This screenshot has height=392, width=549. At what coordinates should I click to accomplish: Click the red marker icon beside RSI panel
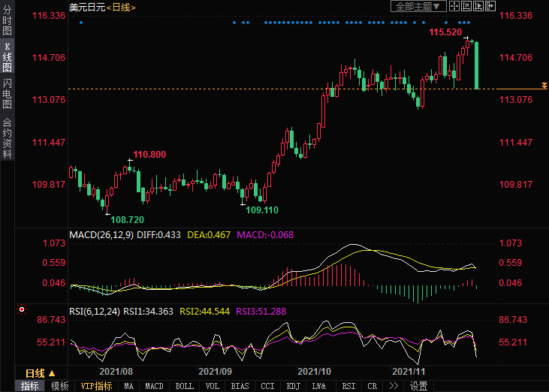(22, 309)
